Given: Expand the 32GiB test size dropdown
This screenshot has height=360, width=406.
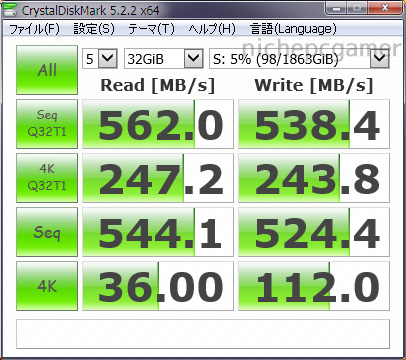Looking at the screenshot, I should (164, 59).
